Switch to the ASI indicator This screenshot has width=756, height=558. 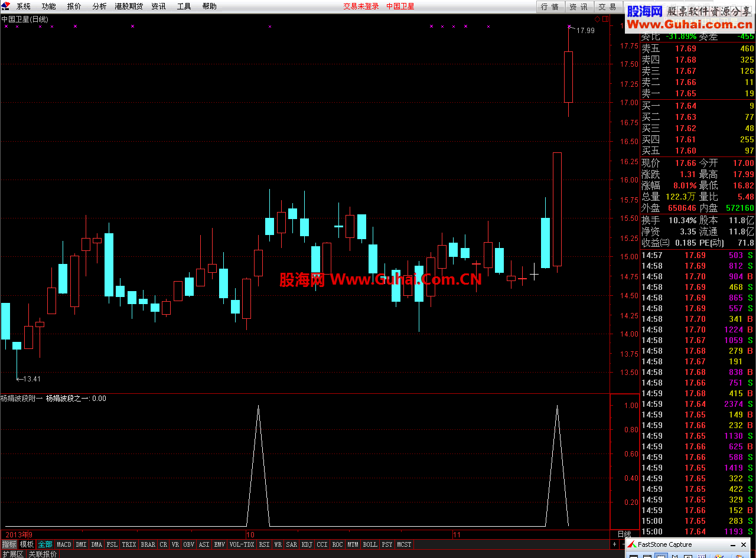point(204,544)
